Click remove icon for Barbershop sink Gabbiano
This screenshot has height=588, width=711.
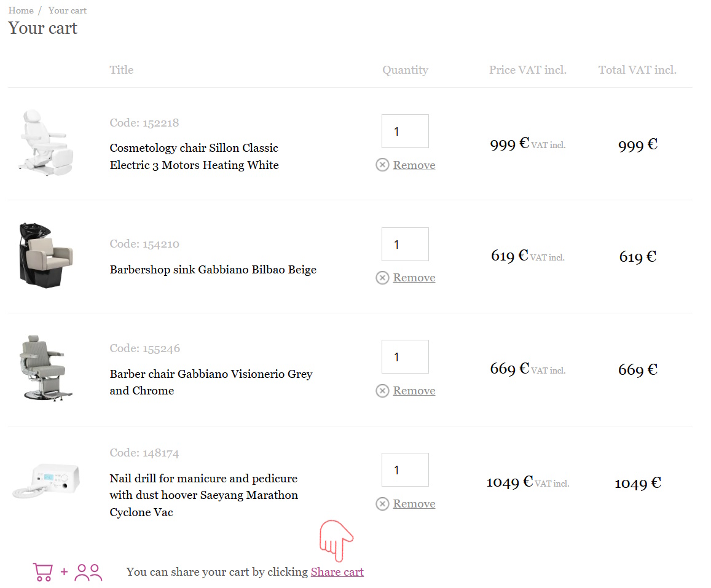(x=382, y=278)
